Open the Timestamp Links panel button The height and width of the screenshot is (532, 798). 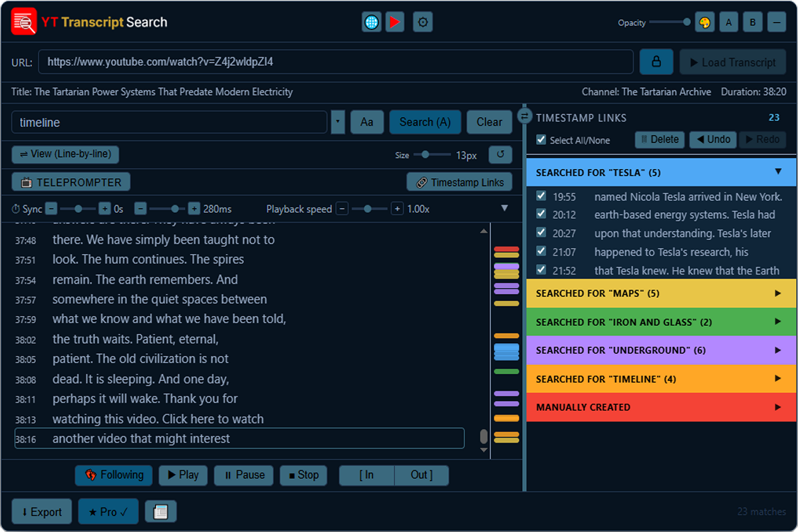[460, 182]
